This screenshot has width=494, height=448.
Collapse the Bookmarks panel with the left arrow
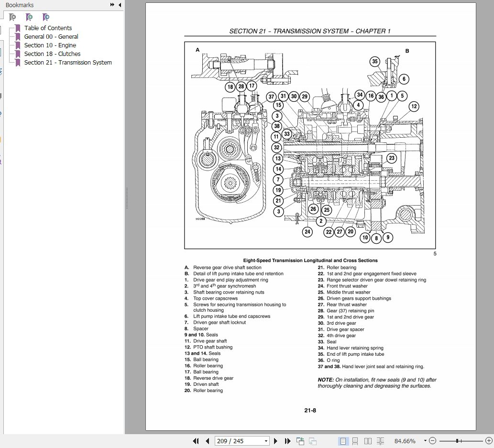120,5
